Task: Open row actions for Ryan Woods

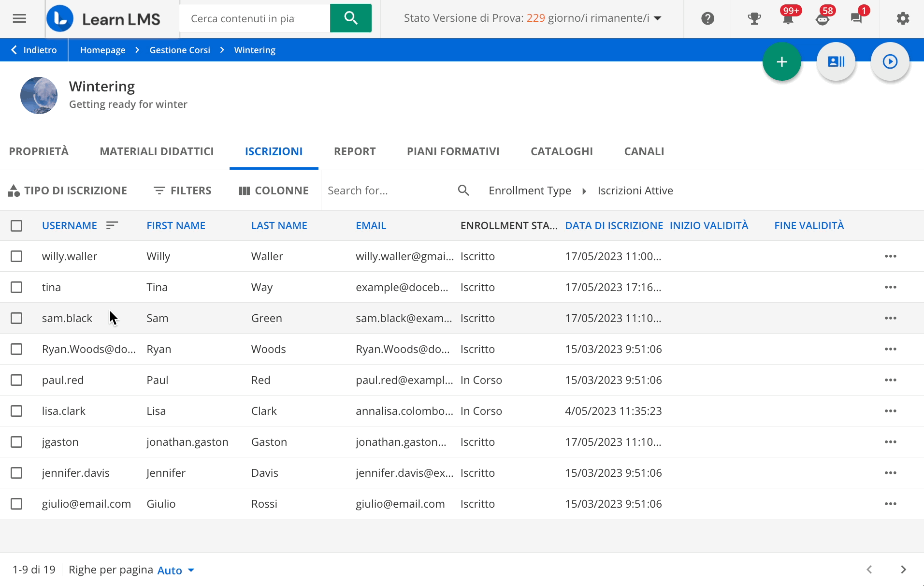Action: (891, 349)
